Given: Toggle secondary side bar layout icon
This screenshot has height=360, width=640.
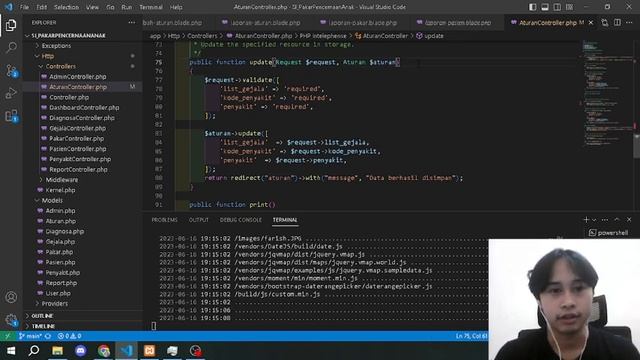Looking at the screenshot, I should (557, 7).
